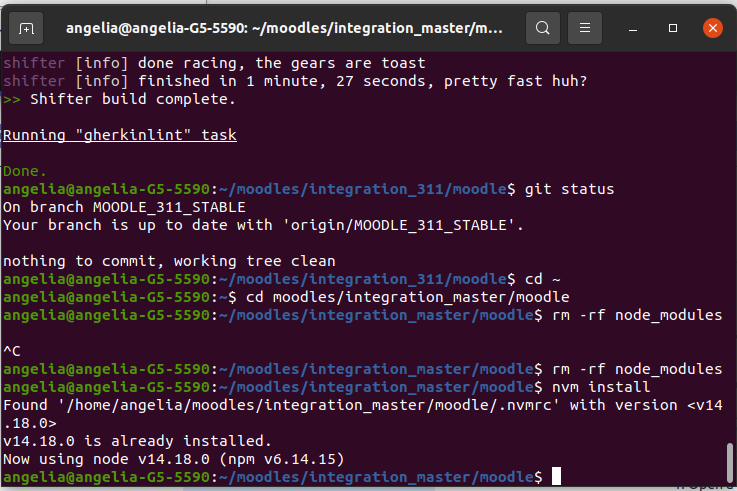737x491 pixels.
Task: Click the cursor block at last prompt
Action: click(556, 476)
